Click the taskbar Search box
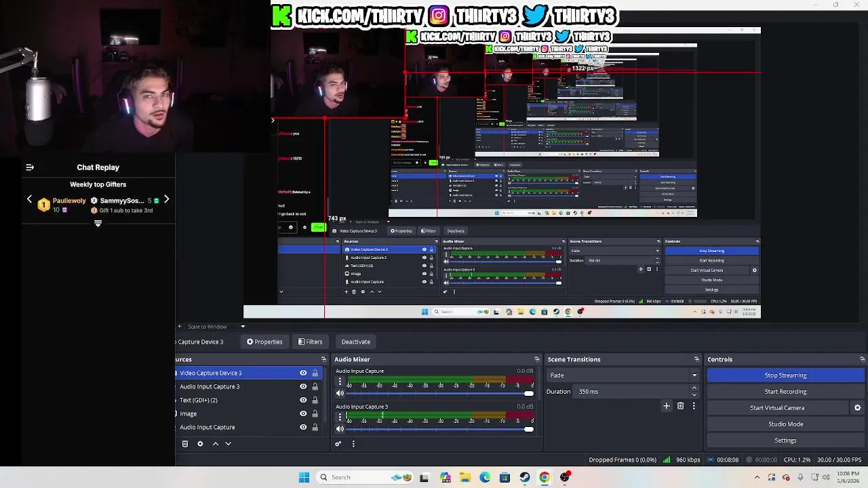Screen dimensions: 868x488 point(363,477)
